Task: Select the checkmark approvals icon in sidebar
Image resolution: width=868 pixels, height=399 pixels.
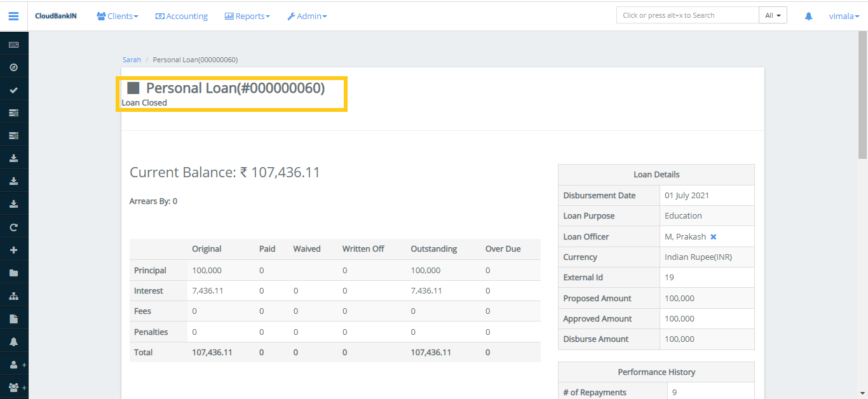Action: (x=13, y=90)
